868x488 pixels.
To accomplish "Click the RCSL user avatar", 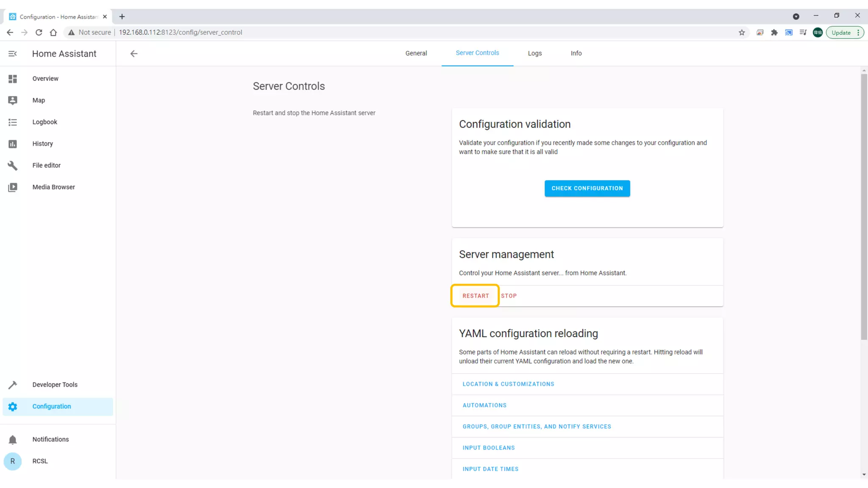I will pos(13,461).
